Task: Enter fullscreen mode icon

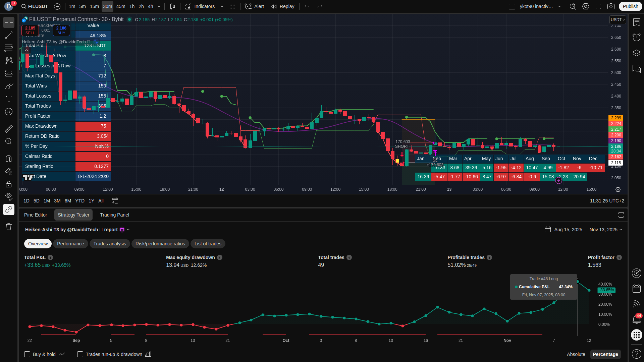Action: [x=598, y=6]
